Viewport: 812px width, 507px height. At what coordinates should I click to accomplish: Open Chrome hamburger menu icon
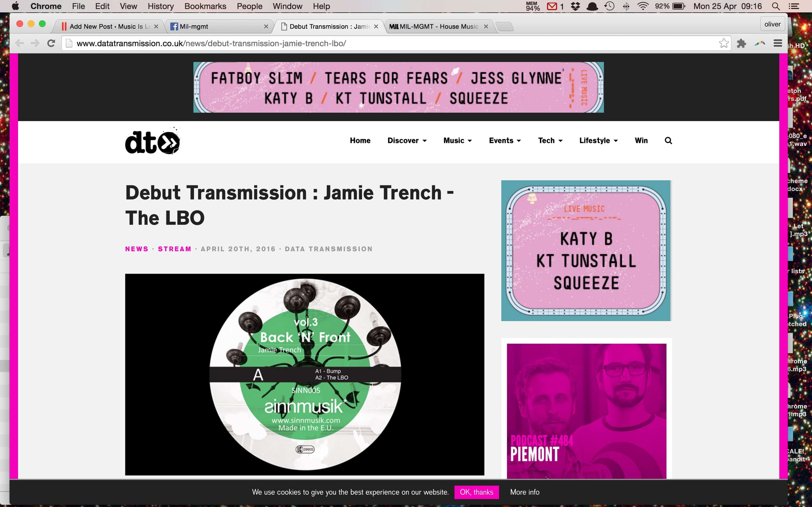click(x=778, y=43)
